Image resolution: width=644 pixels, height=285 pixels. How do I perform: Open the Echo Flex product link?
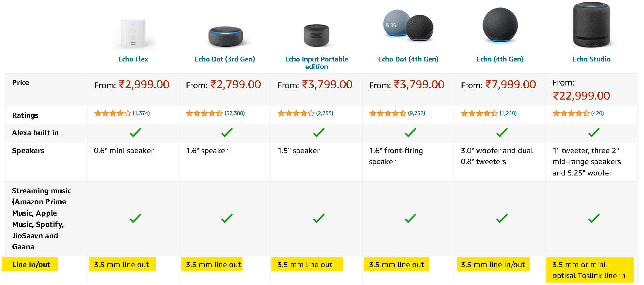[133, 59]
